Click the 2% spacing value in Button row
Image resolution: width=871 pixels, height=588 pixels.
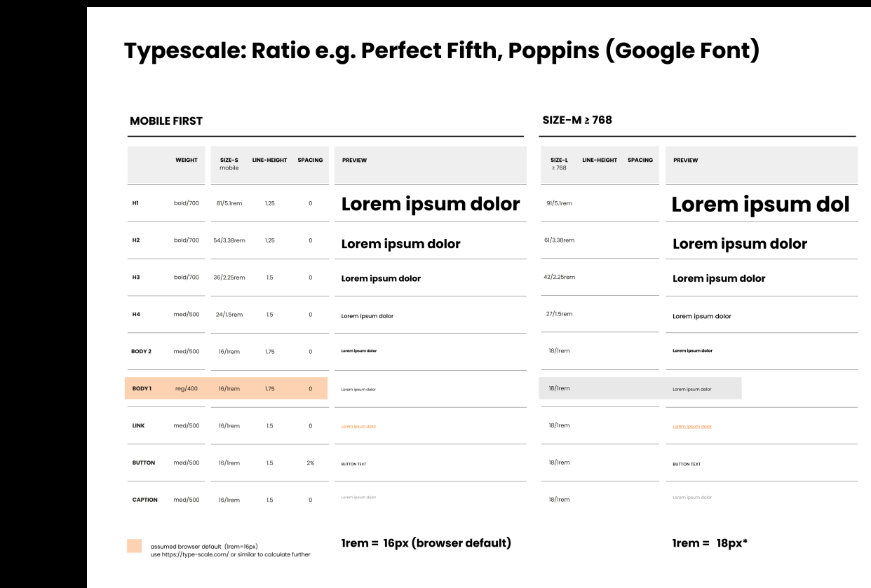coord(310,463)
